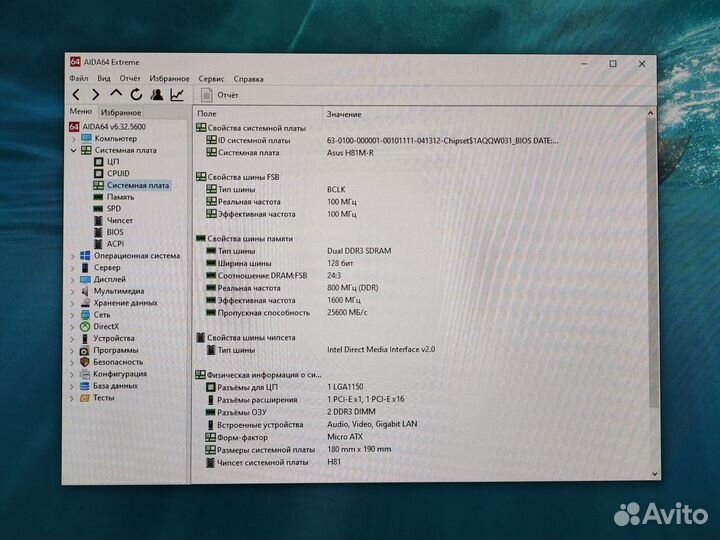Expand the Сервер branch
Image resolution: width=720 pixels, height=540 pixels.
point(73,268)
